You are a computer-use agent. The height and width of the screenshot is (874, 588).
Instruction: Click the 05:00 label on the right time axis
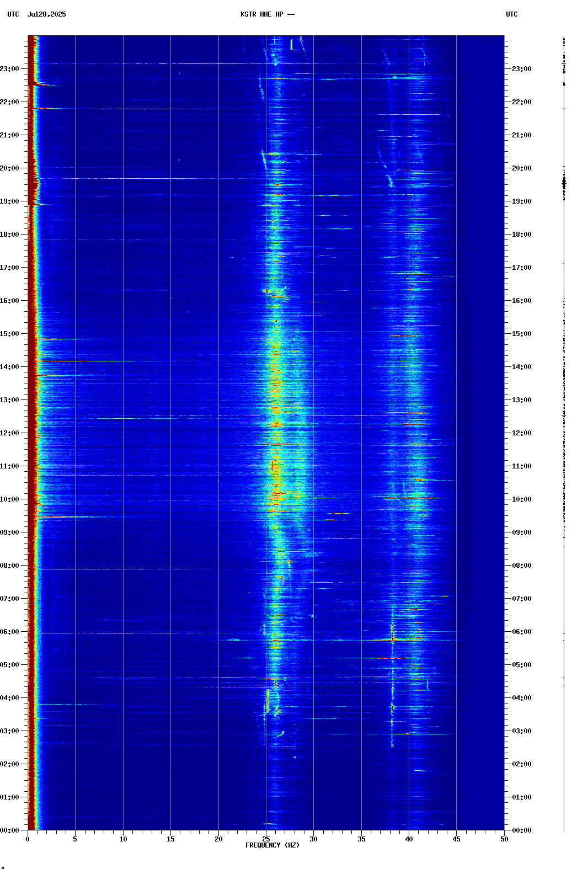click(522, 665)
